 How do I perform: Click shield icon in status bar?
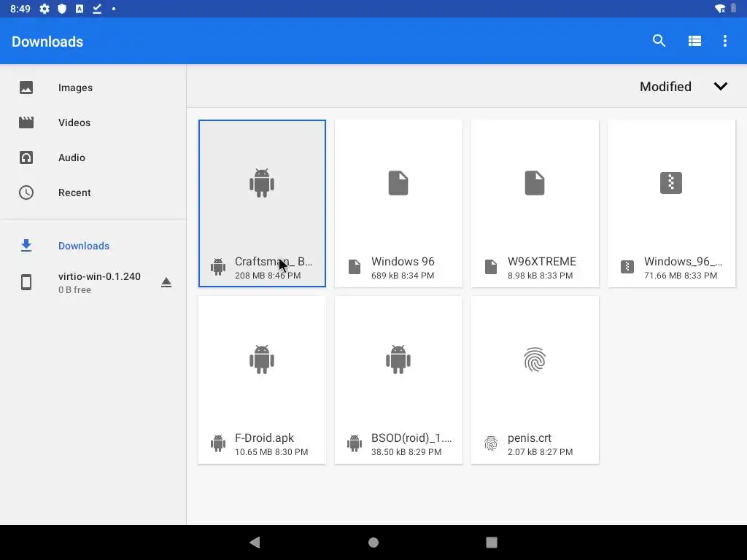62,9
